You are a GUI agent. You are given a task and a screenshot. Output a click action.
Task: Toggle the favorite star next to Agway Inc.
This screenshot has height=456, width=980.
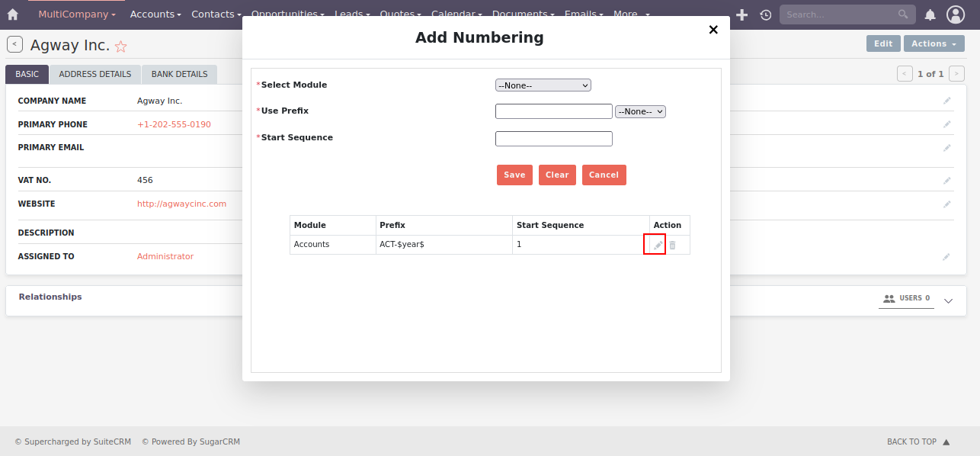(x=120, y=47)
